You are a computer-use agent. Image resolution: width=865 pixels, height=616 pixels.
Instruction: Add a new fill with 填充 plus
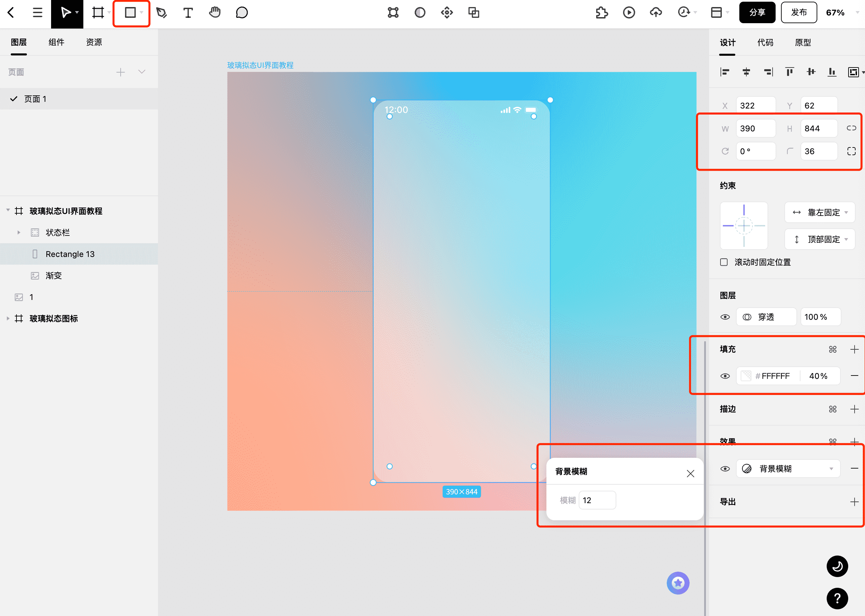click(x=854, y=349)
